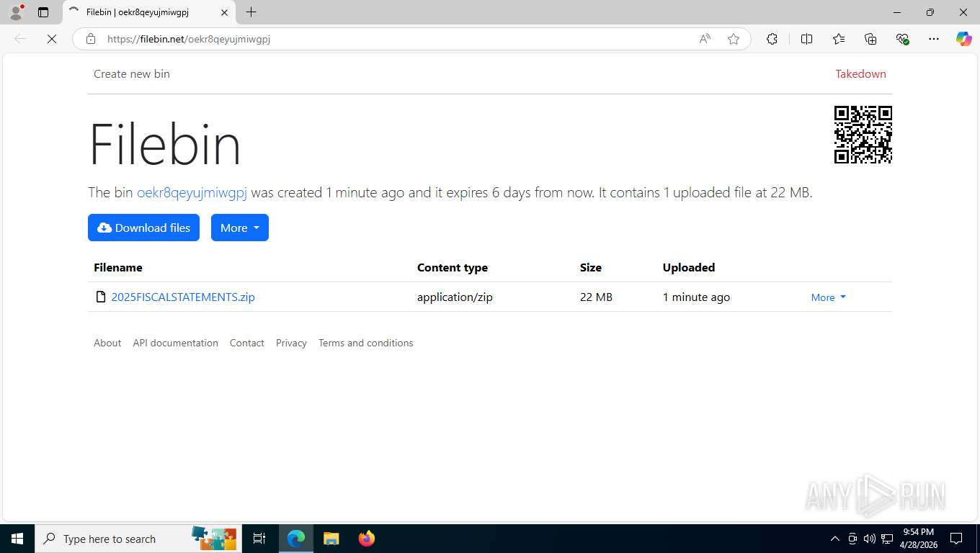Image resolution: width=980 pixels, height=553 pixels.
Task: Click the large Filebin heading
Action: point(164,145)
